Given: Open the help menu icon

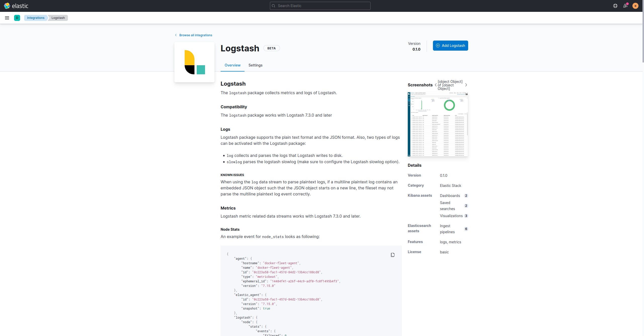Looking at the screenshot, I should 615,6.
